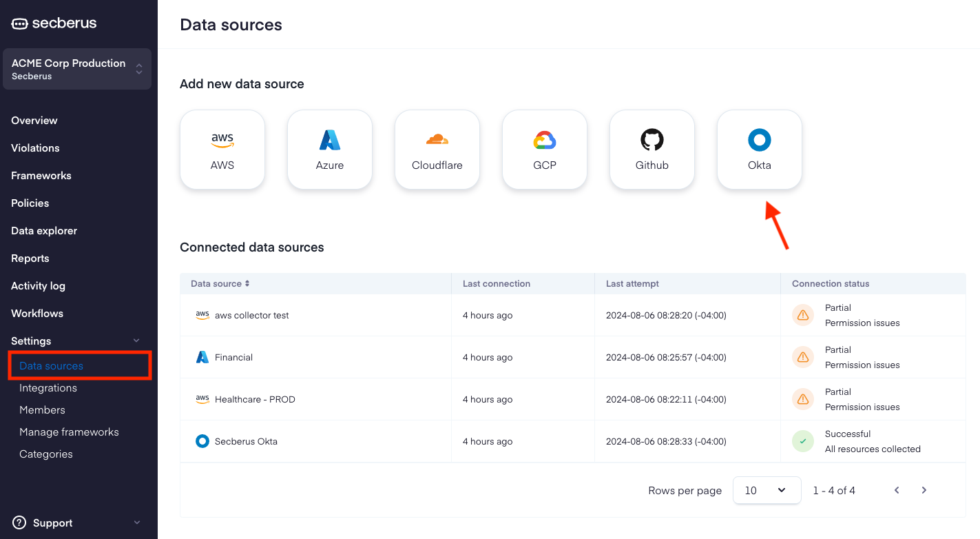
Task: Click warning icon for Healthcare - PROD
Action: click(803, 399)
